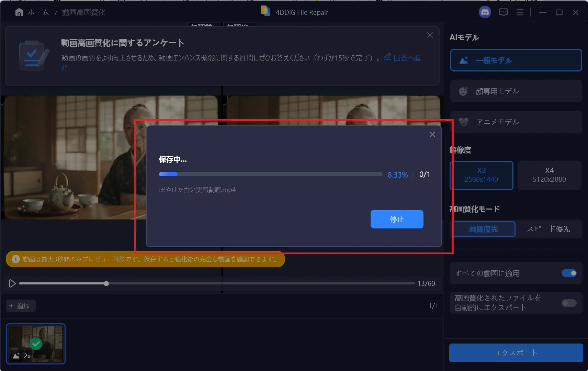Image resolution: width=588 pixels, height=371 pixels.
Task: Click the 動画高画質化に関するアンケート survey title
Action: [x=123, y=43]
